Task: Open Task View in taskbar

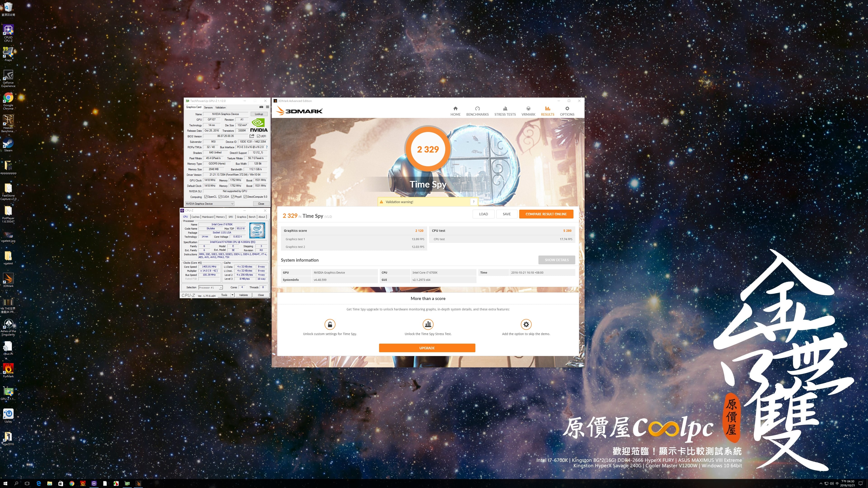Action: (27, 483)
